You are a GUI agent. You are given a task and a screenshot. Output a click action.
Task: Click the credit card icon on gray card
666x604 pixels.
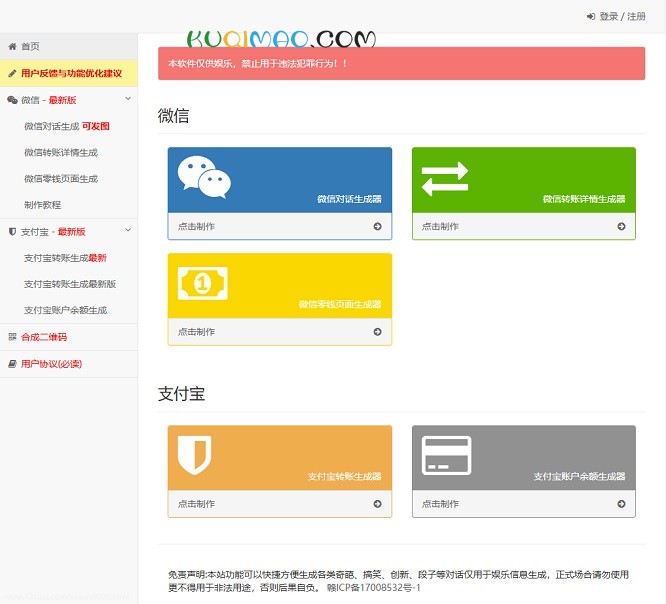click(446, 455)
